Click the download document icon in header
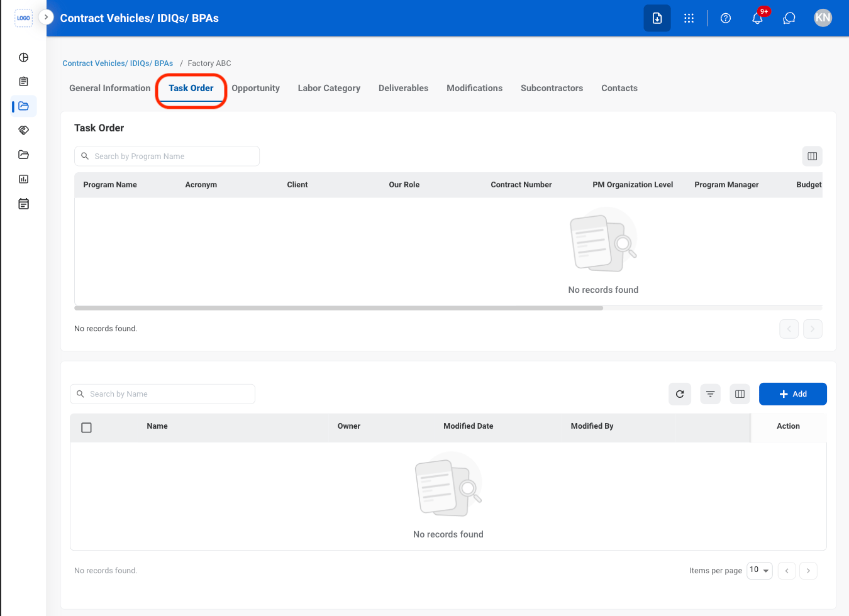Screen dimensions: 849x616 tap(657, 18)
